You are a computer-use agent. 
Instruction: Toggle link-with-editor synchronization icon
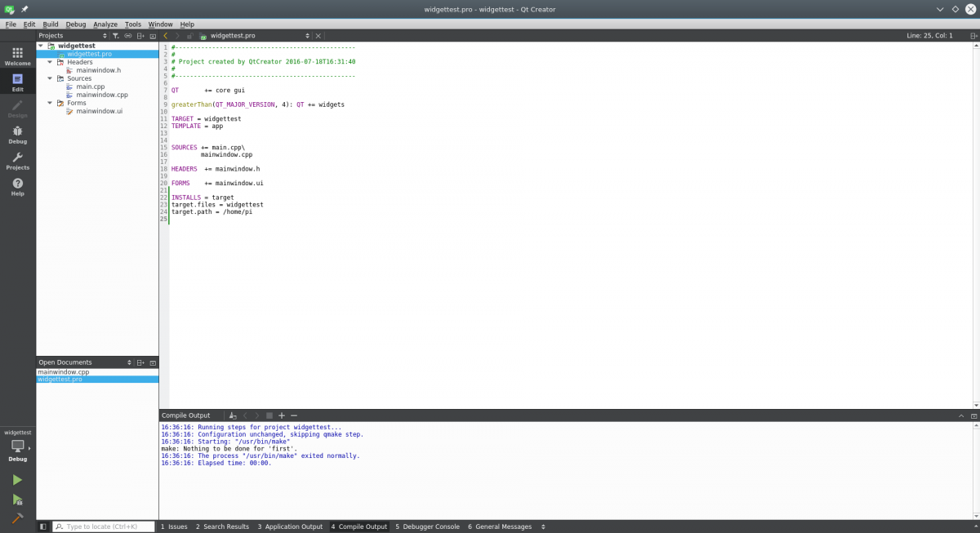[x=127, y=36]
